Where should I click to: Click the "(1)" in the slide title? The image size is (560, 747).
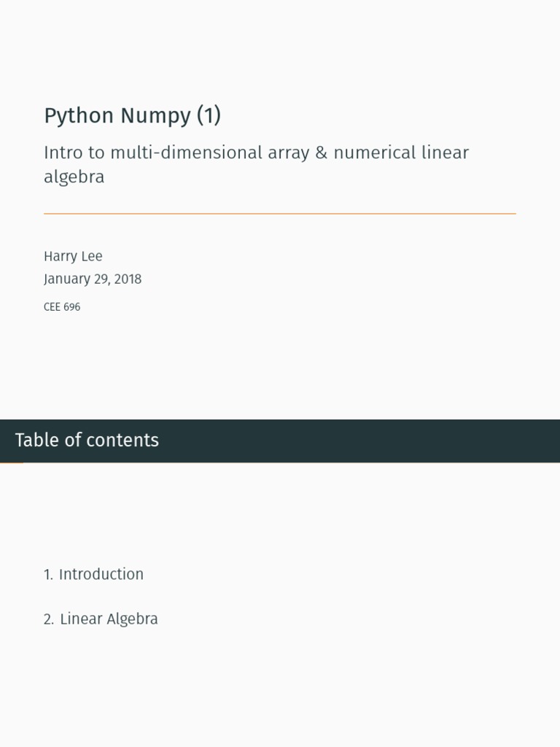(209, 116)
